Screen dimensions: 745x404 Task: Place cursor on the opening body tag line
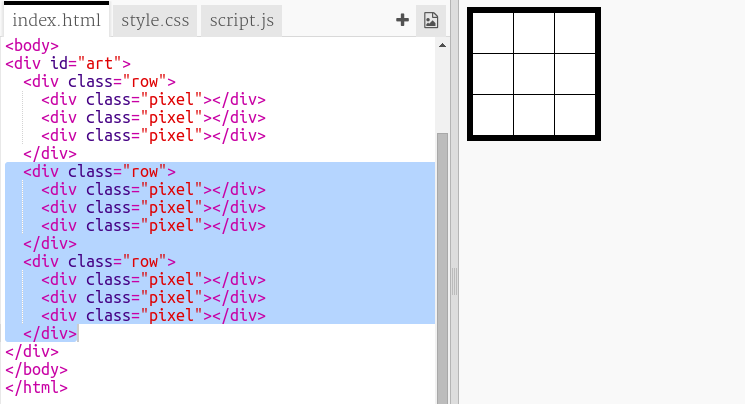(x=32, y=45)
